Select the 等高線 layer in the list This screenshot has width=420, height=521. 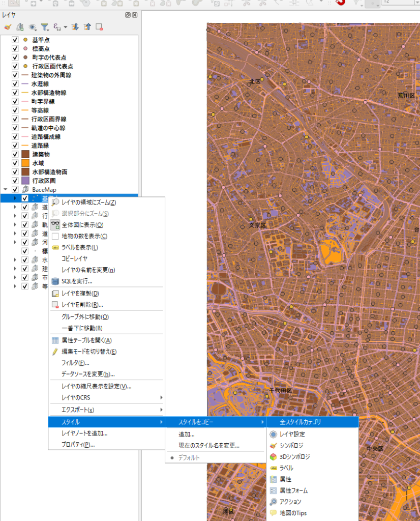coord(40,110)
